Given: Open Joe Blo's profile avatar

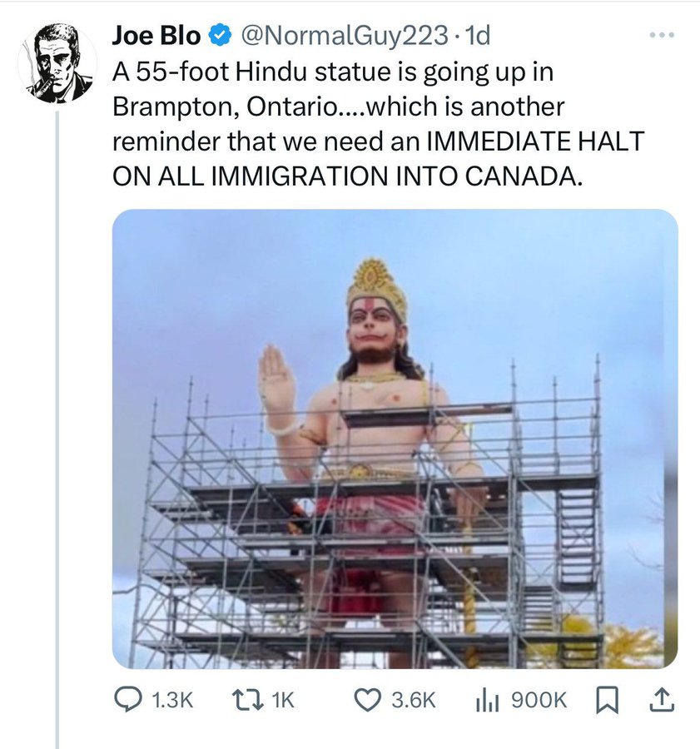Looking at the screenshot, I should 56,64.
